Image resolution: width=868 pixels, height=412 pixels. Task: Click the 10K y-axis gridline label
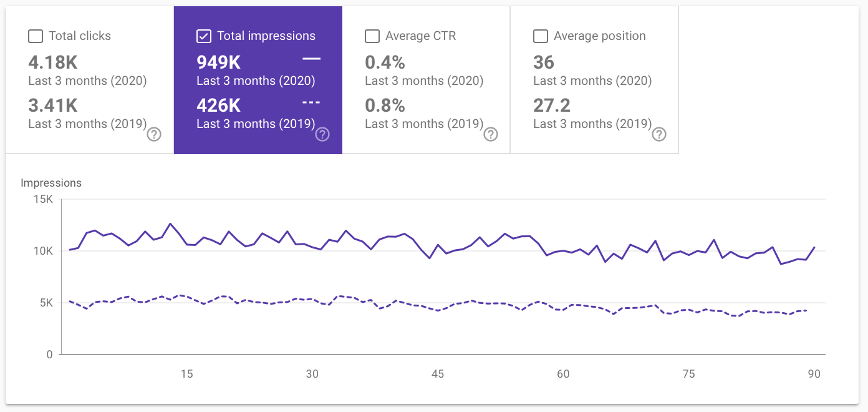coord(43,251)
